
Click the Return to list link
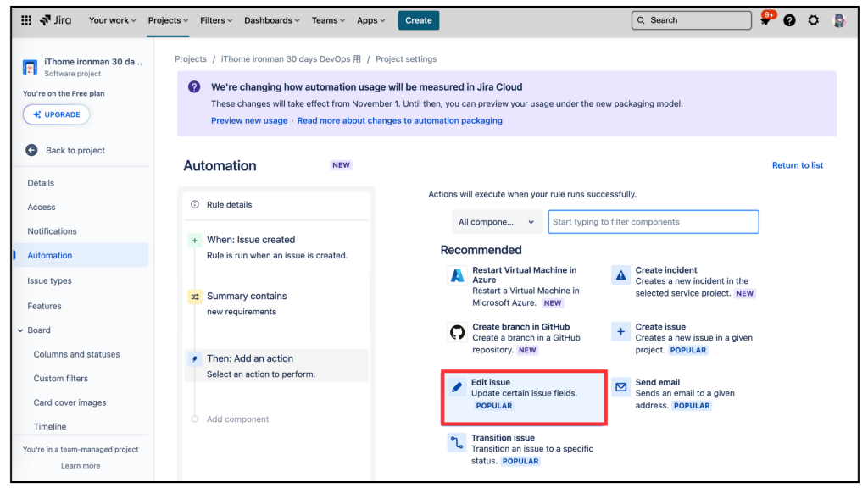pyautogui.click(x=797, y=165)
